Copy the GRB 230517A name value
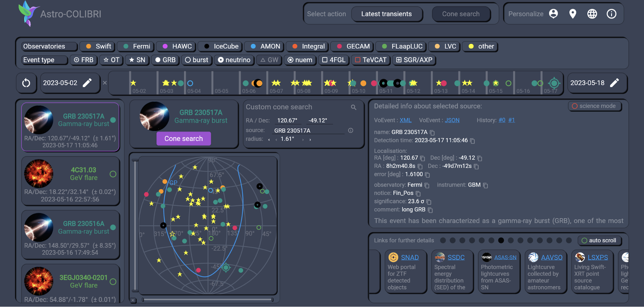The image size is (644, 307). [432, 133]
